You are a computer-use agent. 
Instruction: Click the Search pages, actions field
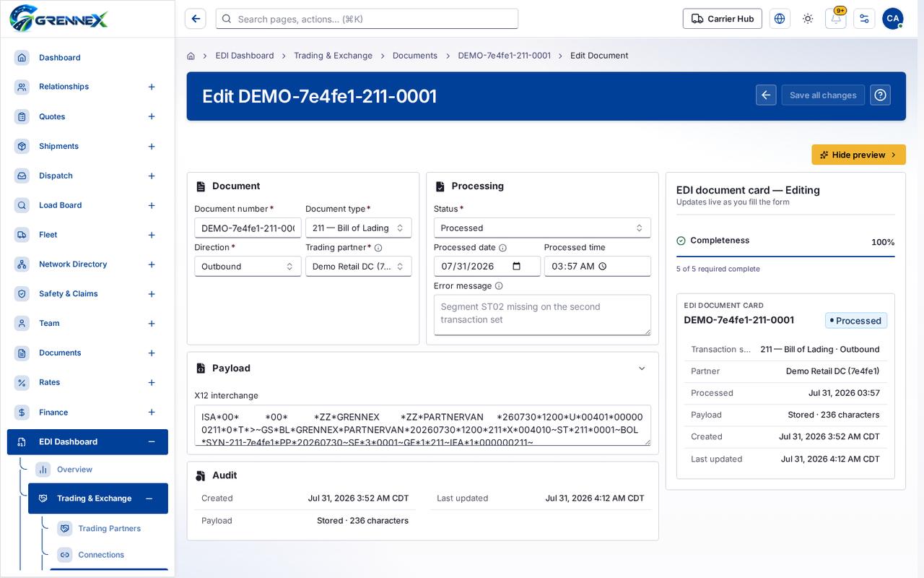(367, 19)
